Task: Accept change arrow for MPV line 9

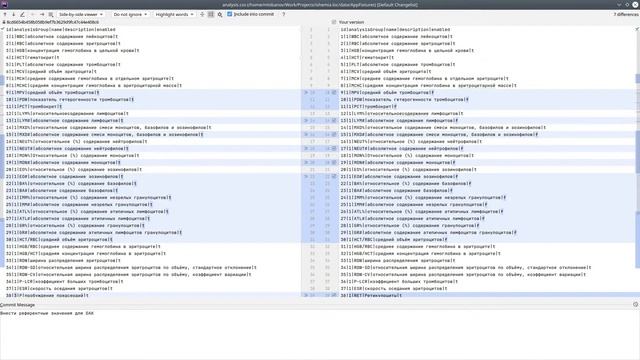Action: coord(306,93)
